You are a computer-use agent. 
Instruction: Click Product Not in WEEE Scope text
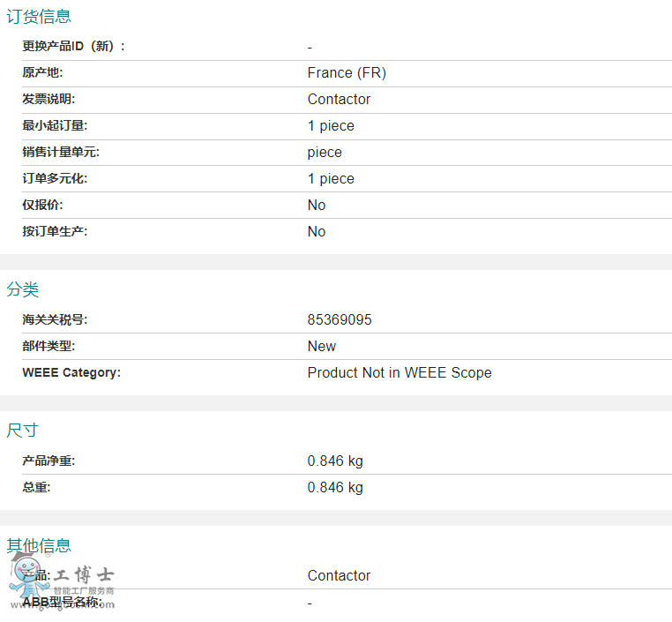tap(399, 373)
